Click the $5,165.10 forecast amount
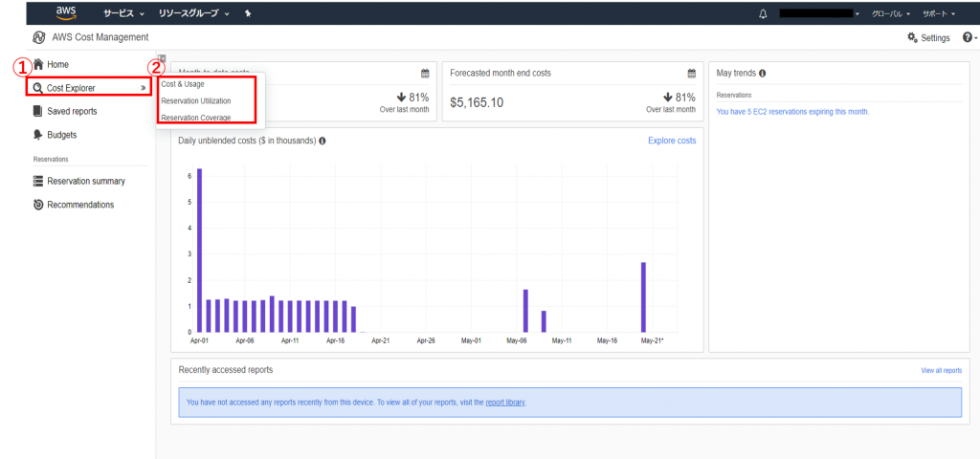The width and height of the screenshot is (980, 459). 477,103
